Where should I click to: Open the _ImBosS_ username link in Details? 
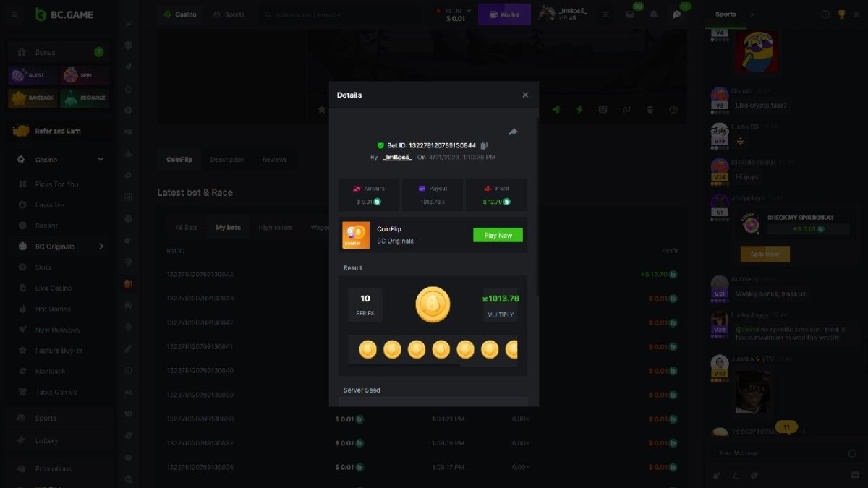(x=396, y=157)
